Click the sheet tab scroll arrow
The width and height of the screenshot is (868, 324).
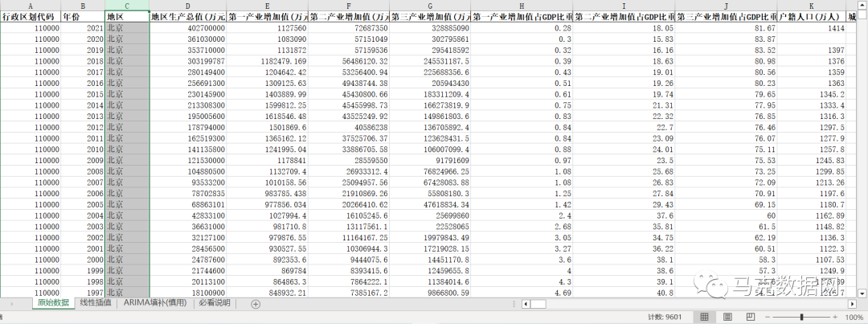(12, 304)
